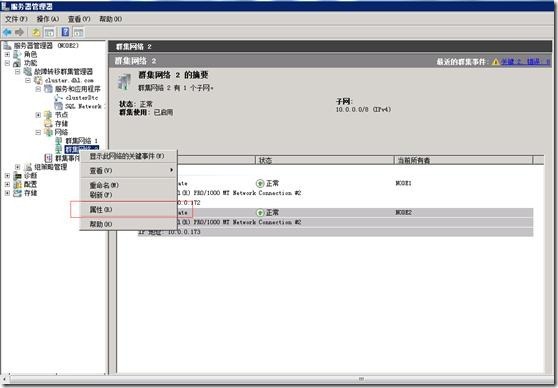Open the 查看(V) menu in menu bar
558x388 pixels.
click(x=79, y=19)
